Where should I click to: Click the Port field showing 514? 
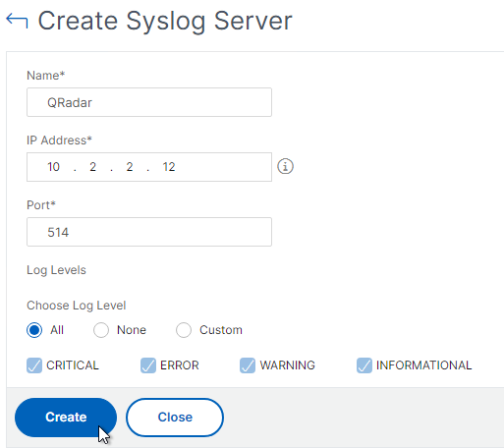(149, 232)
